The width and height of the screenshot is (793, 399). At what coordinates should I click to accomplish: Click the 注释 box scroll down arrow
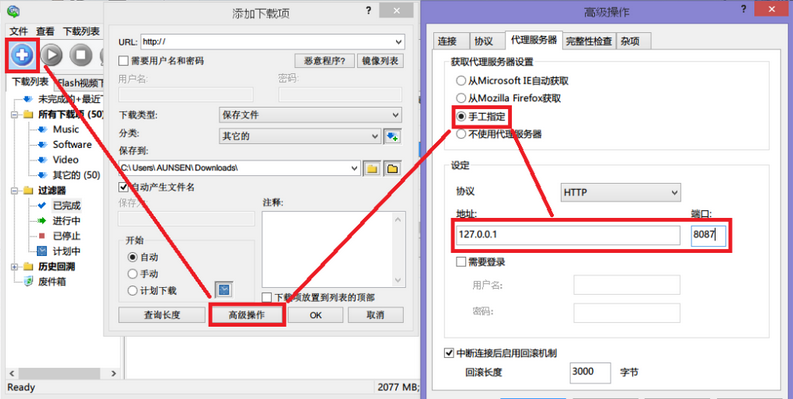398,280
